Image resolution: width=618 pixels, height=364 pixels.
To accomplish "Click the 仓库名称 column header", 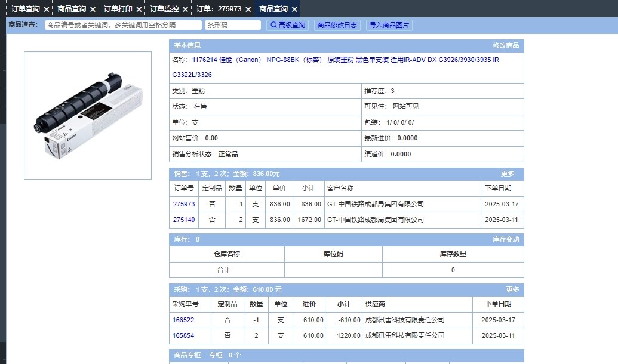I will [227, 254].
